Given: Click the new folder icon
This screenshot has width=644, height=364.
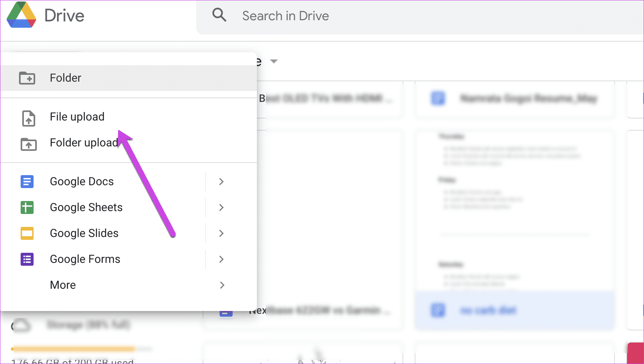Looking at the screenshot, I should tap(27, 78).
